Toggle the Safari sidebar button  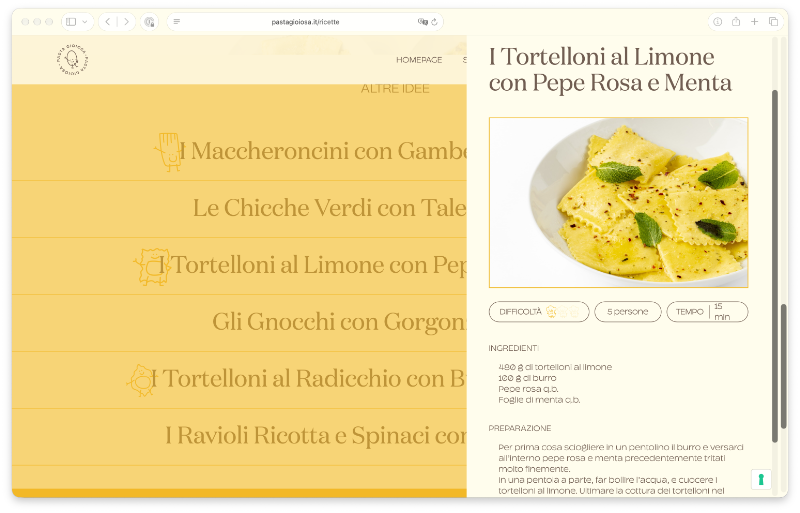coord(71,22)
